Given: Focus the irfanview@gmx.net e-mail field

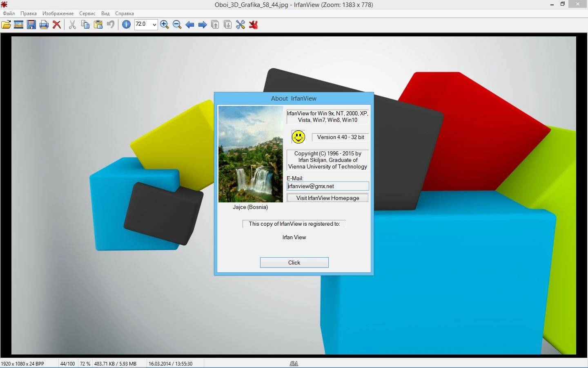Looking at the screenshot, I should (x=327, y=186).
